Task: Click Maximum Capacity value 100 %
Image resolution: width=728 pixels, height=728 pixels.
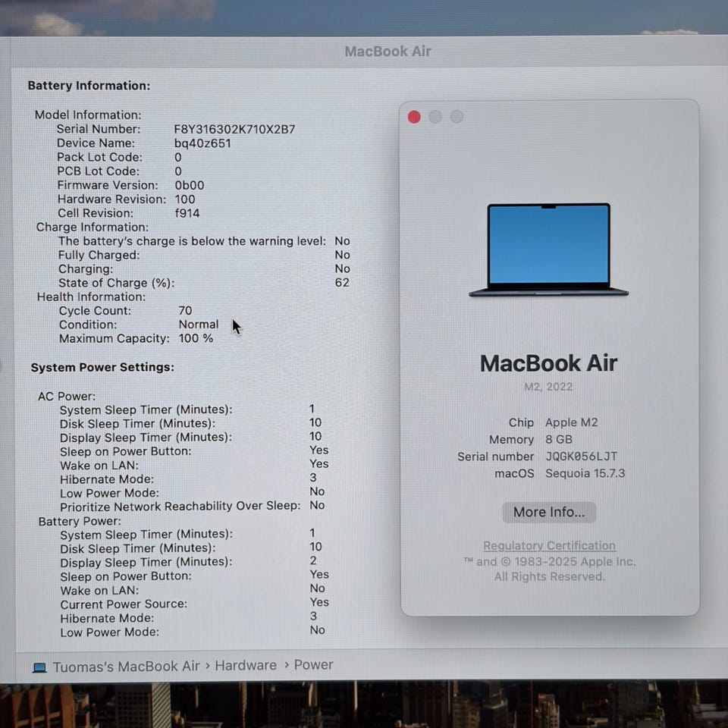Action: (x=196, y=338)
